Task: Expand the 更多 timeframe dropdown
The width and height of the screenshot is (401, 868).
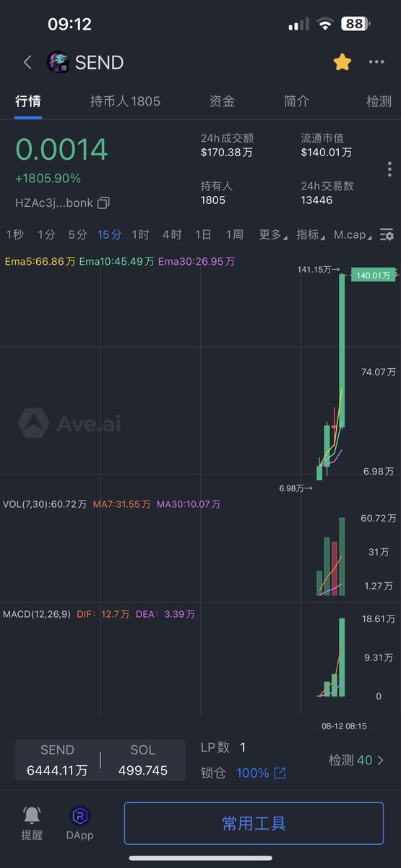Action: pos(272,234)
